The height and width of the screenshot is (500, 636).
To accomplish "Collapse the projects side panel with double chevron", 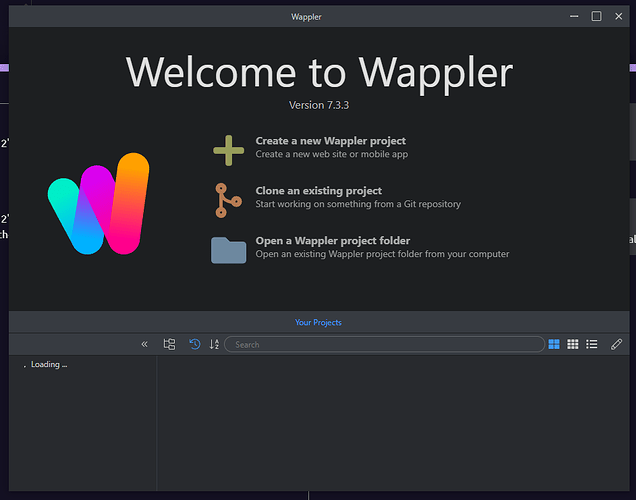I will [x=145, y=344].
